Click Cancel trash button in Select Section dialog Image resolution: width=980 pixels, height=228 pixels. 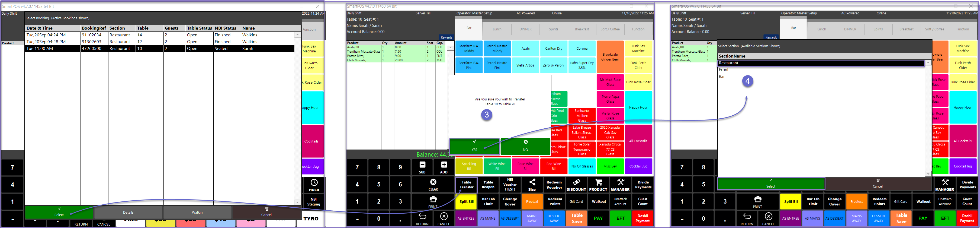(x=878, y=184)
